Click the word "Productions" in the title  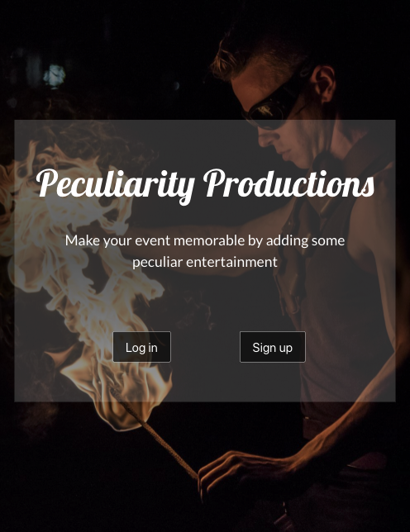click(288, 183)
